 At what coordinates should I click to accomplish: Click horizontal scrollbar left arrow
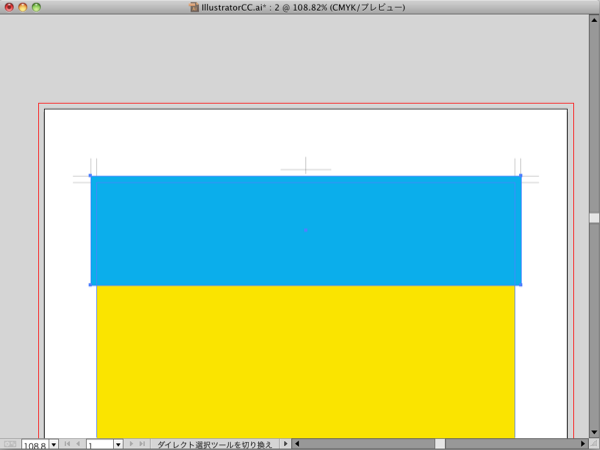(x=298, y=444)
